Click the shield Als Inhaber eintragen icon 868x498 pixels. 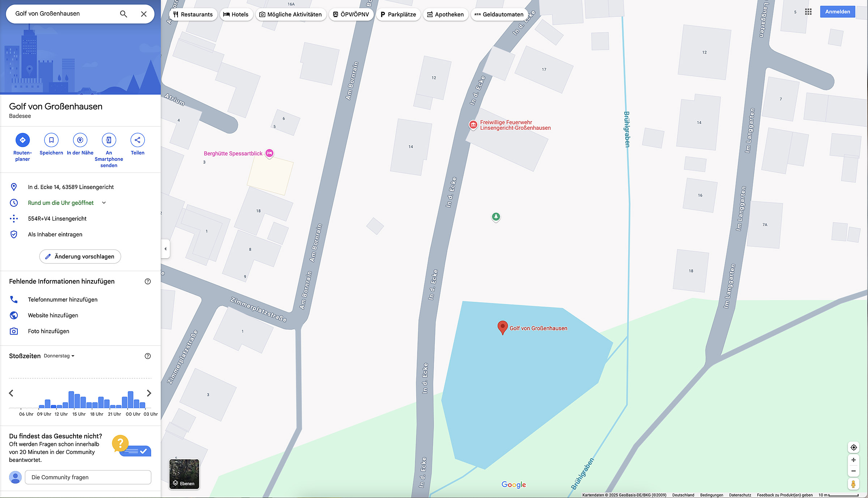14,234
